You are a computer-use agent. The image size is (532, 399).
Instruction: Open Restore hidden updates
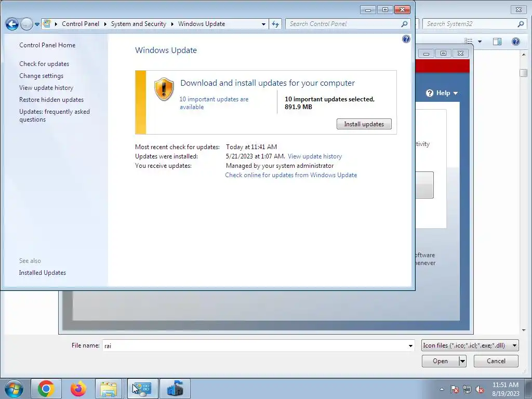point(51,99)
